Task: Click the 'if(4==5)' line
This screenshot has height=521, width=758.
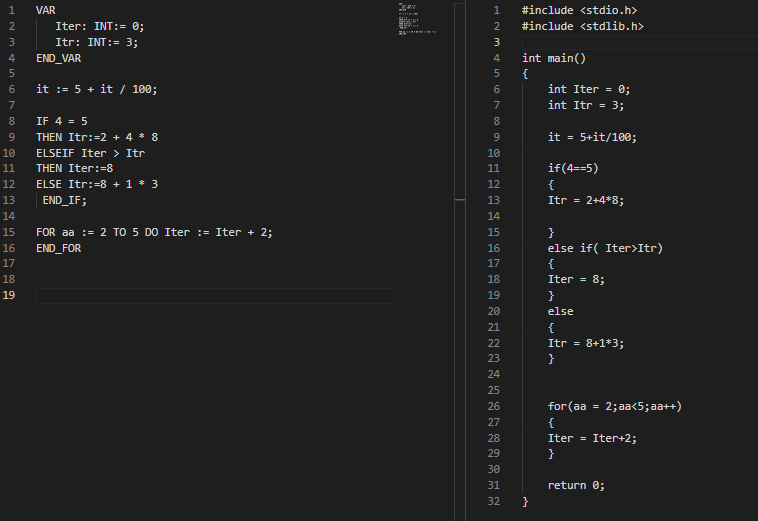Action: 573,168
